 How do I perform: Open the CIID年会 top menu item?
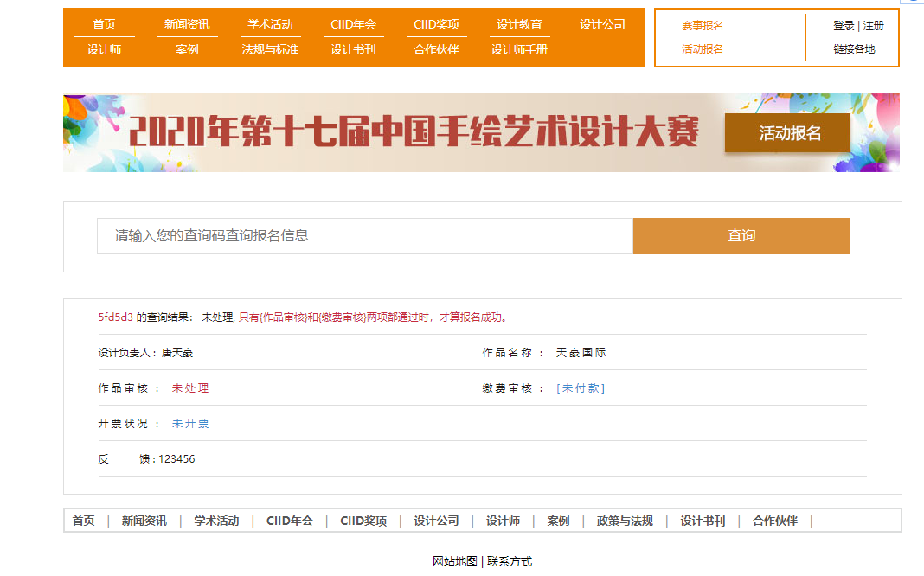353,24
